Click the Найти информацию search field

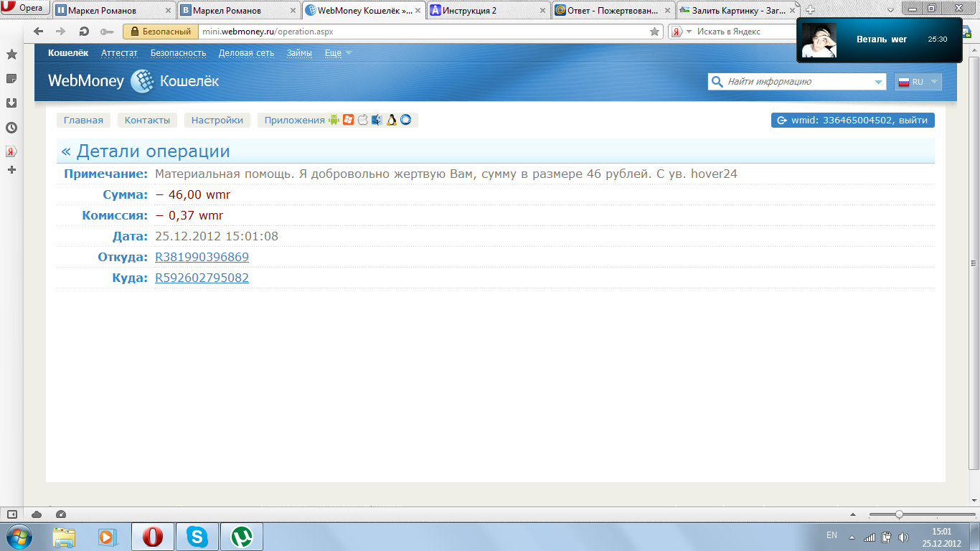[798, 82]
